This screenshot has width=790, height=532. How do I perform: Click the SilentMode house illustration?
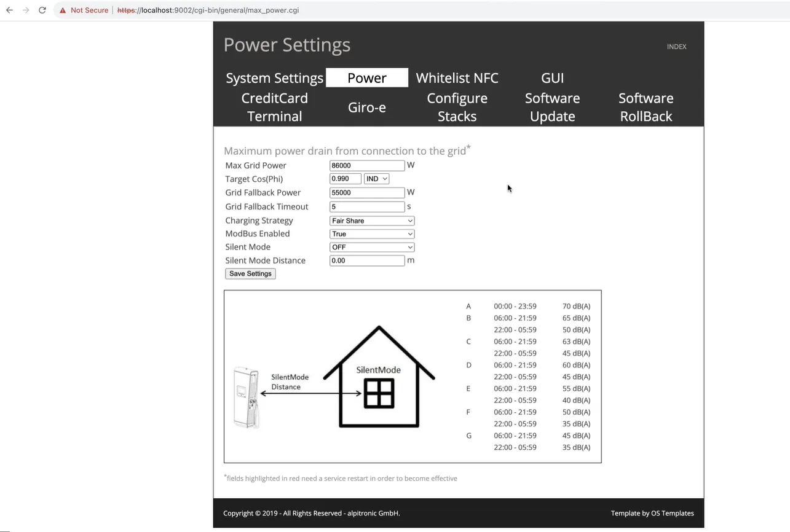pos(379,377)
